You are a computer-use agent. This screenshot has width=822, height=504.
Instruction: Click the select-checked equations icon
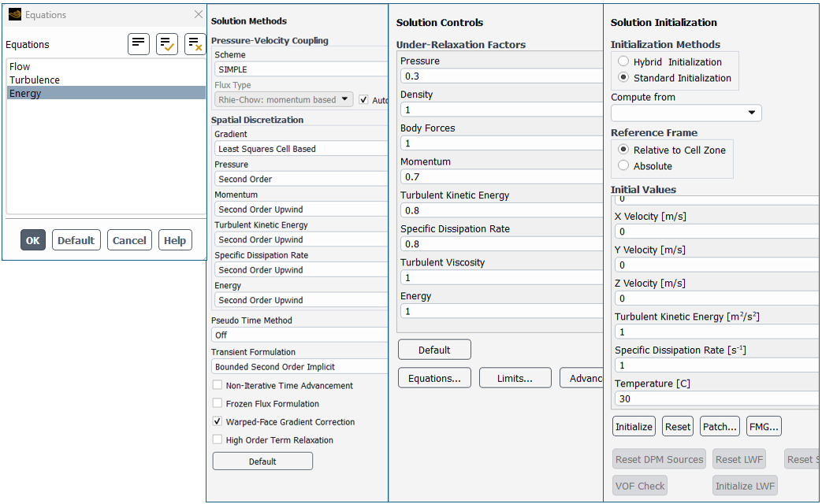(x=167, y=44)
